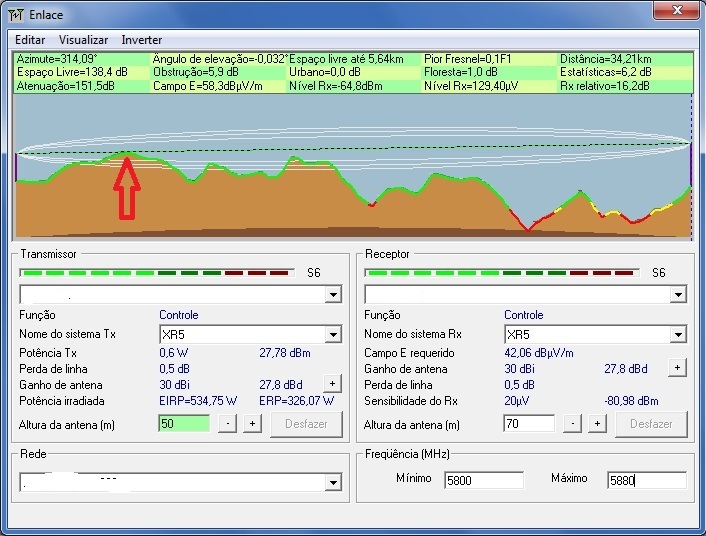The width and height of the screenshot is (706, 536).
Task: Click the transmitter Desfazer button
Action: [x=306, y=424]
